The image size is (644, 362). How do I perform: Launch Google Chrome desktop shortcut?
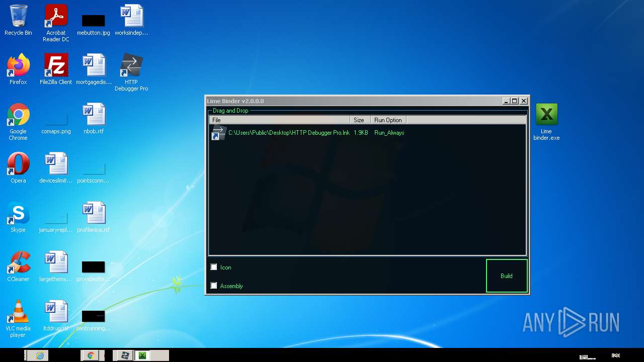tap(18, 122)
